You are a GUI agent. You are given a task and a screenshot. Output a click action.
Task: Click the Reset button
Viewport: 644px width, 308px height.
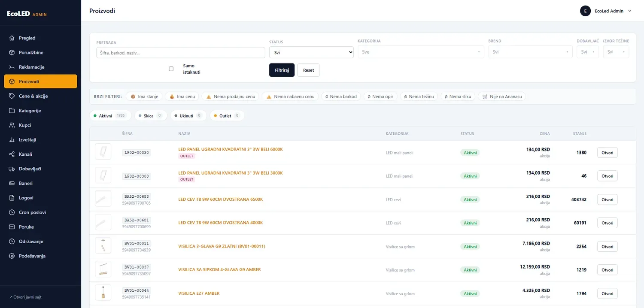(x=308, y=70)
